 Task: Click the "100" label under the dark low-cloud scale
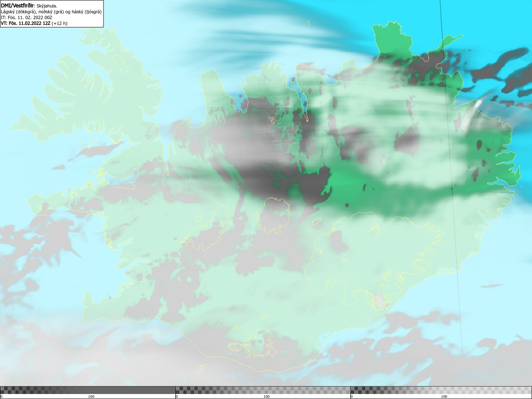[x=91, y=397]
